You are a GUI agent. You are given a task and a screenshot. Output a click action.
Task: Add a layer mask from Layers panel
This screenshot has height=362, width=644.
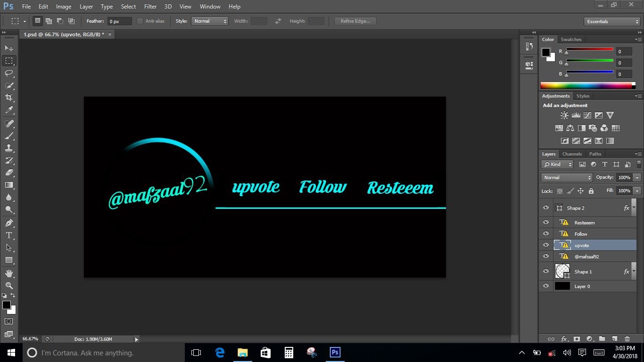[576, 339]
